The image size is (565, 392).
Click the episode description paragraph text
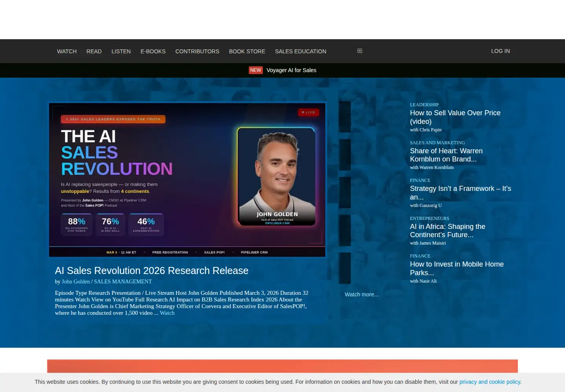[182, 303]
